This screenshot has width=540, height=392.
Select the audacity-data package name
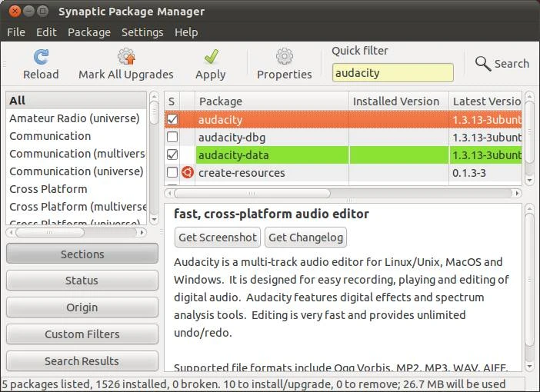click(233, 154)
